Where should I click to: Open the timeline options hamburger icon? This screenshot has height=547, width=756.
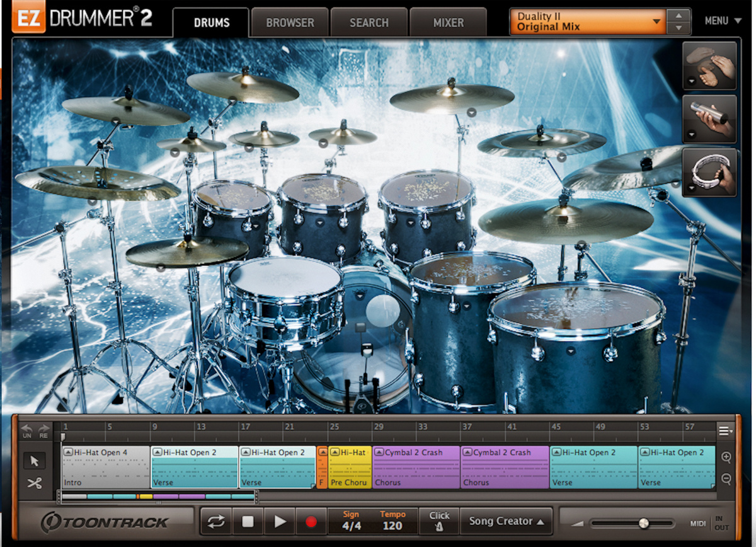tap(724, 430)
